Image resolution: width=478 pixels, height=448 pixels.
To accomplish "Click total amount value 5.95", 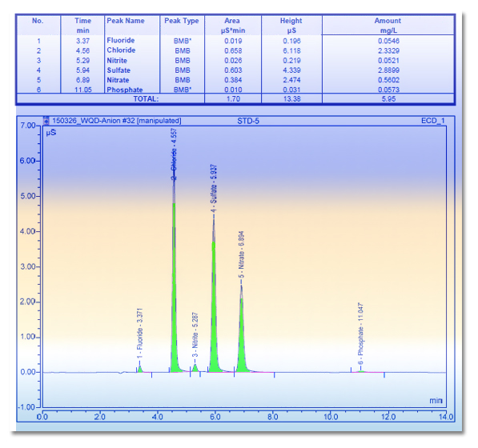I will pos(388,99).
